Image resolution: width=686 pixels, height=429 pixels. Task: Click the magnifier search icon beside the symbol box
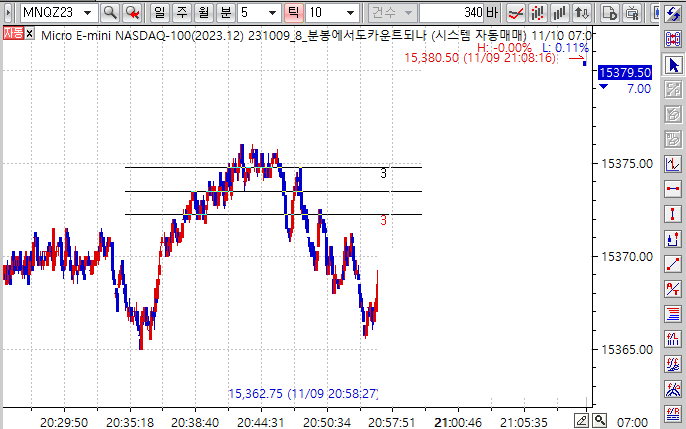[x=110, y=13]
